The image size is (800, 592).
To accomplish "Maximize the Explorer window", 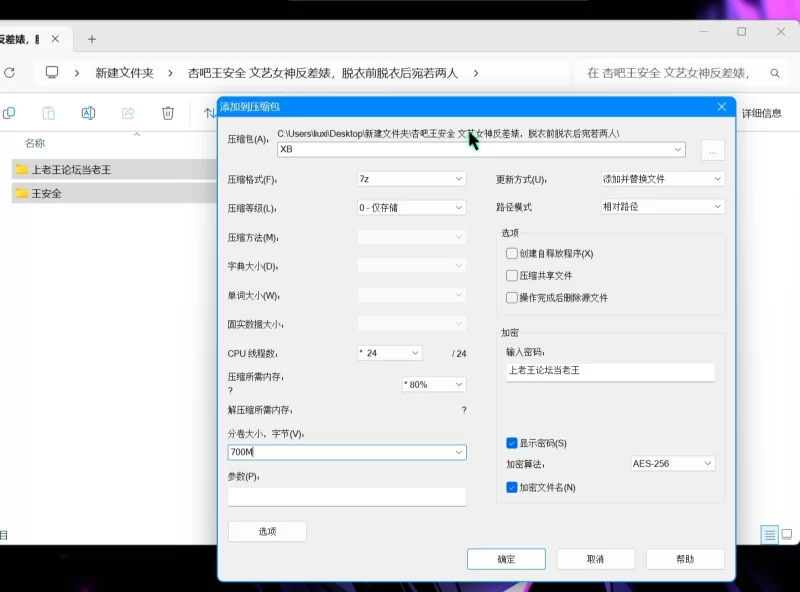I will pos(741,32).
